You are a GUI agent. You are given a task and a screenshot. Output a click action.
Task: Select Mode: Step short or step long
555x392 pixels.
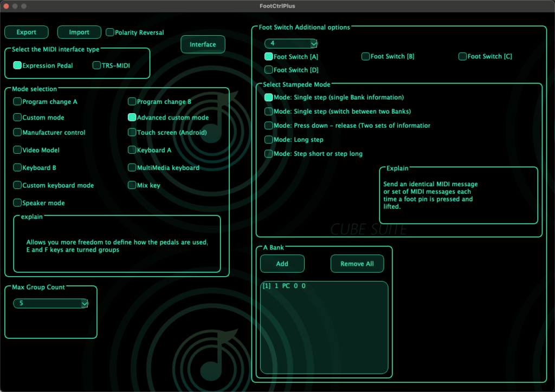click(x=269, y=154)
